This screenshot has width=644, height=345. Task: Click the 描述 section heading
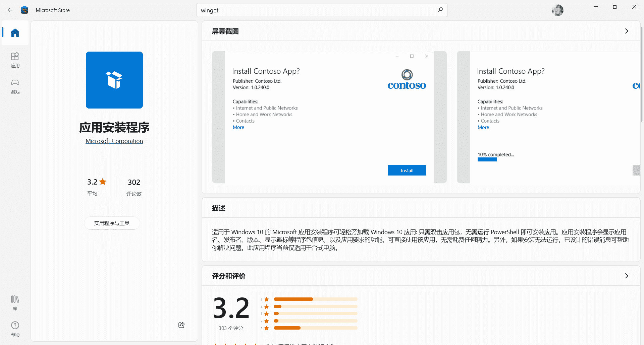[219, 208]
